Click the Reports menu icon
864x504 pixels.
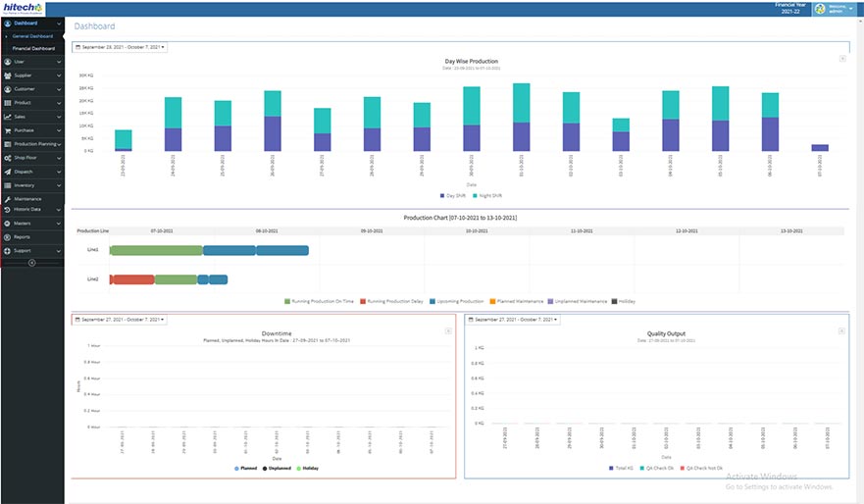(8, 237)
